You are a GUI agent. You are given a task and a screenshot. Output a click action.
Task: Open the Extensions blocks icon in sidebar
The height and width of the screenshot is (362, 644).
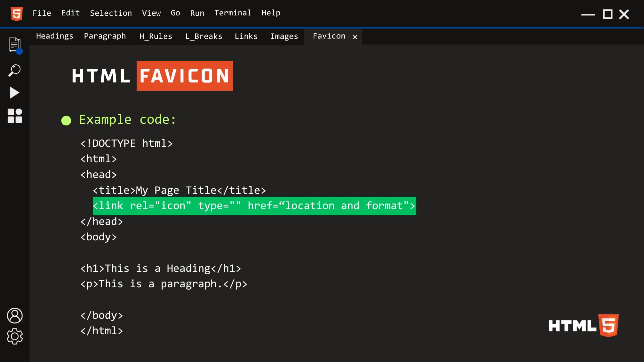pyautogui.click(x=15, y=116)
